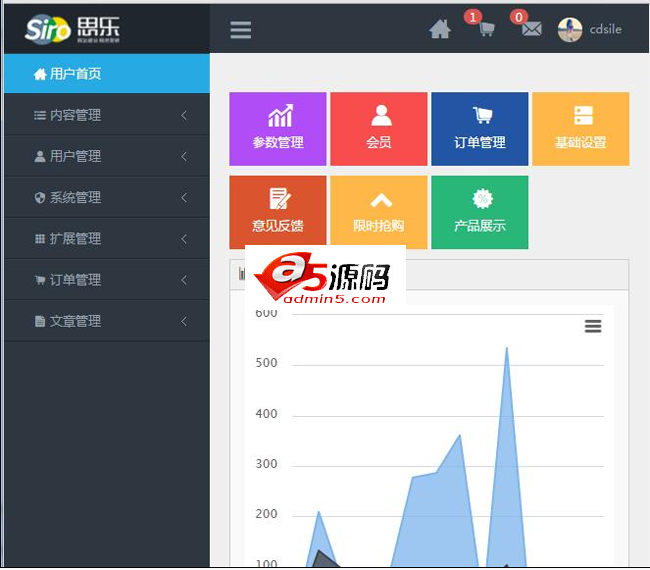Viewport: 650px width, 570px height.
Task: Click the chart-growth icon on 参数管理
Action: (280, 116)
